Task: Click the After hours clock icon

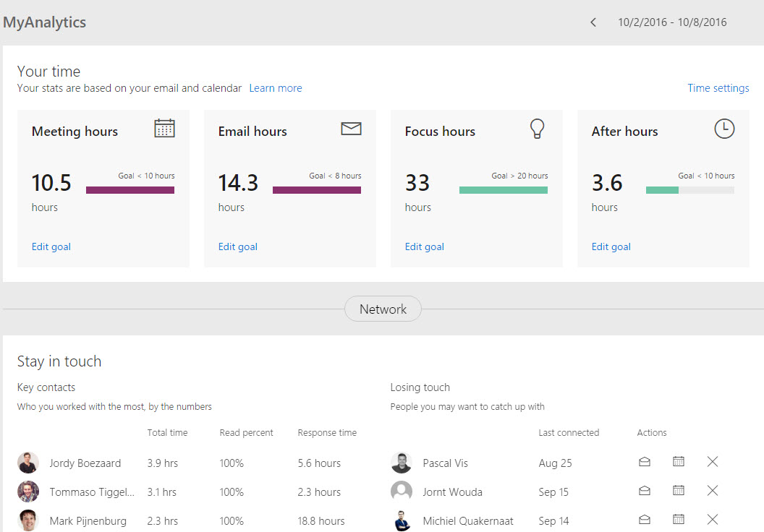Action: click(723, 129)
